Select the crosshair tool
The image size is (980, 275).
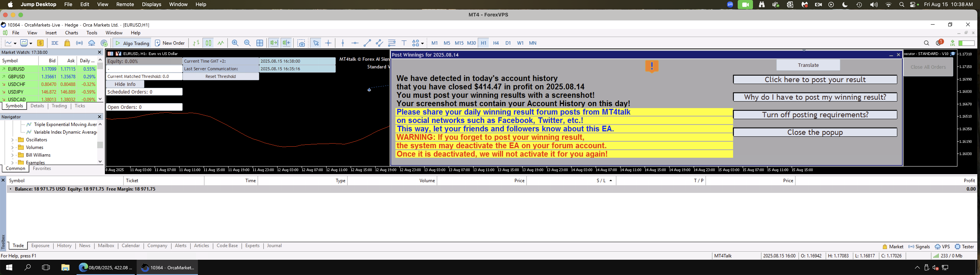click(328, 43)
